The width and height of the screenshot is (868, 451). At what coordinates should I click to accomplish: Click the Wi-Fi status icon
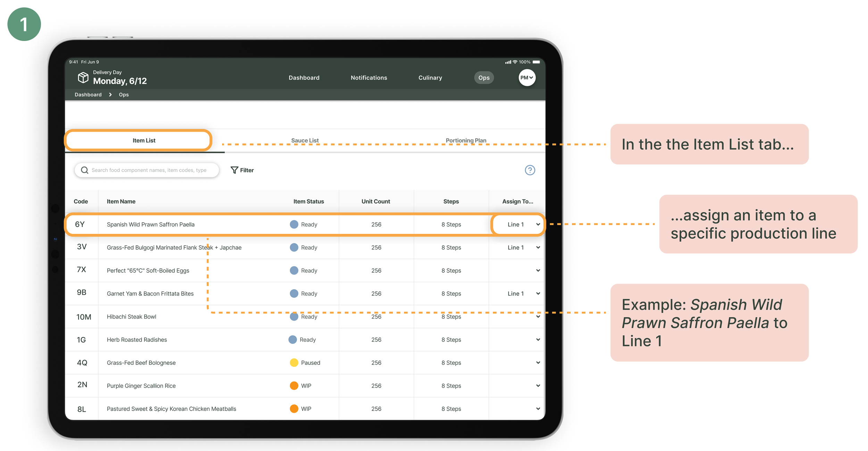[x=515, y=62]
